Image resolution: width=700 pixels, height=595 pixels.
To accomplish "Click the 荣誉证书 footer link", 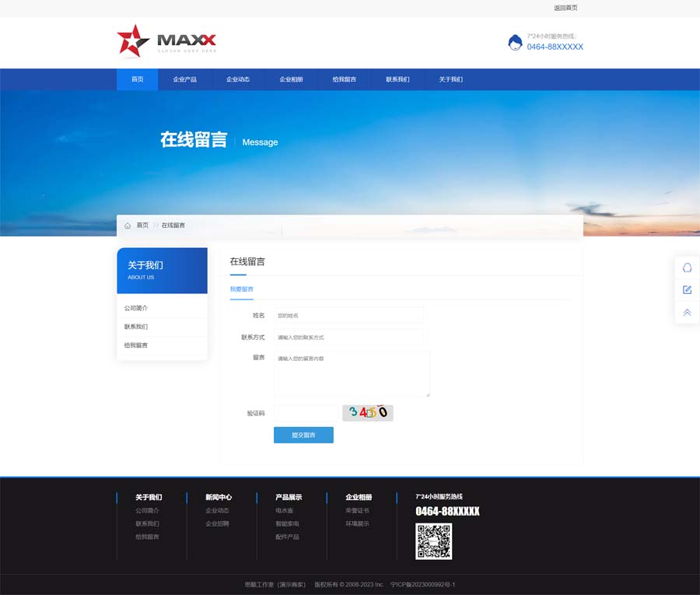I will pyautogui.click(x=357, y=511).
